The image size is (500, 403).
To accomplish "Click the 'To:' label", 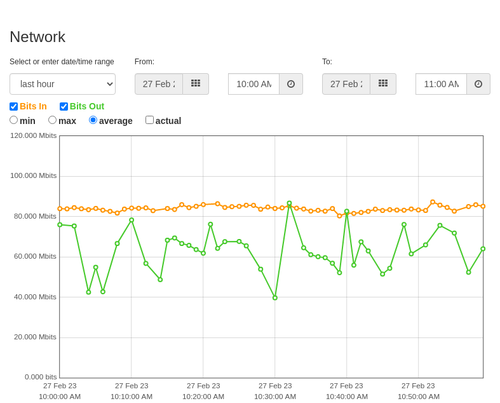I will click(x=327, y=62).
